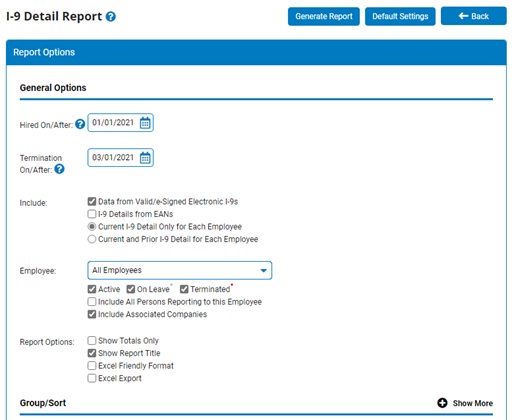Select Current I-9 Detail Only radio button
Screen dimensions: 514x420
click(92, 227)
